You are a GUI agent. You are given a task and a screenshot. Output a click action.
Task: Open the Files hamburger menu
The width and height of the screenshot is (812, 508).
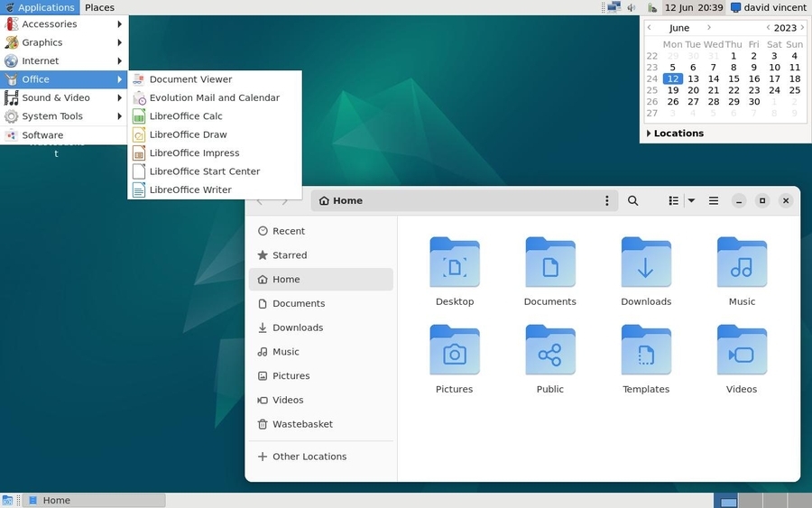pyautogui.click(x=713, y=200)
